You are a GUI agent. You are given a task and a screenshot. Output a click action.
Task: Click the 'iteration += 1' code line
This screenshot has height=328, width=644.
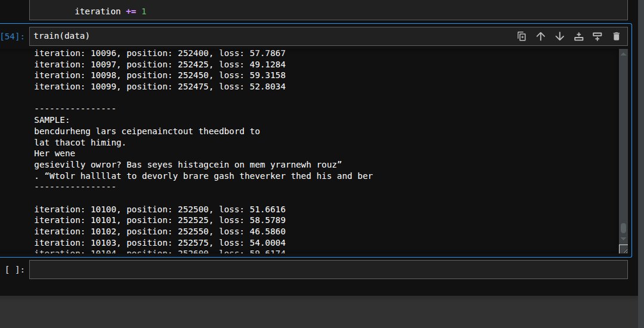110,11
